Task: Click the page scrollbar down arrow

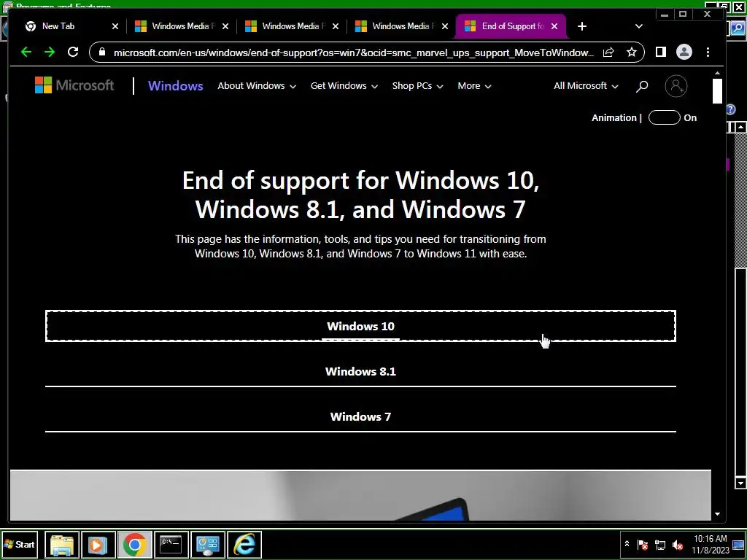Action: coord(718,514)
